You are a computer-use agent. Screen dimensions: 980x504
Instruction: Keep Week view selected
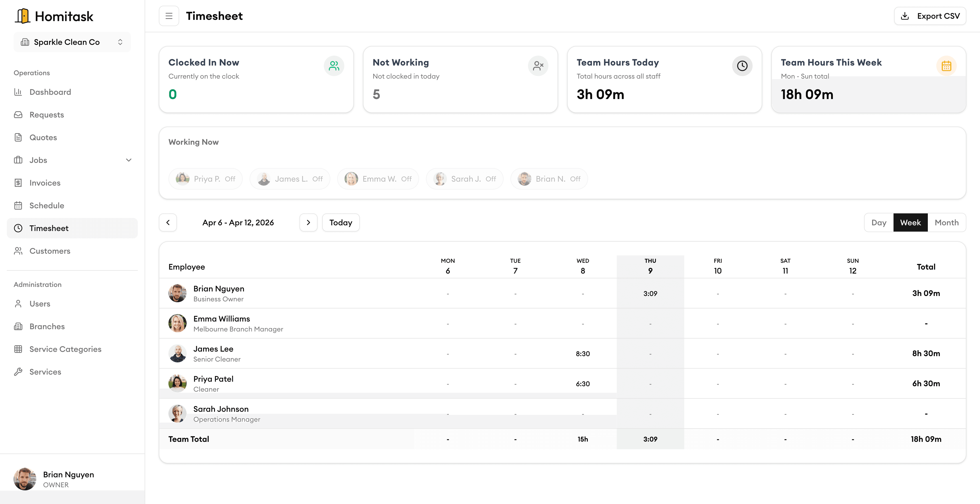[x=910, y=222]
